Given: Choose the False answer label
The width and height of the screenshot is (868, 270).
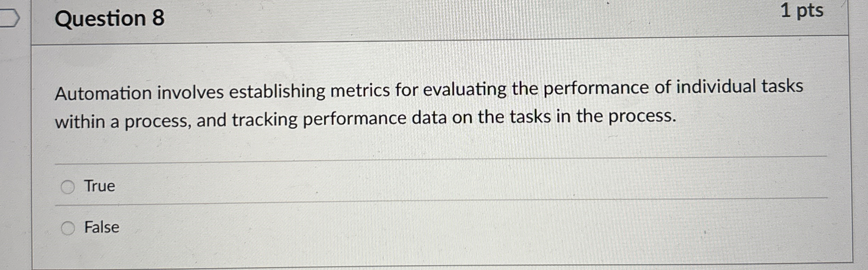Looking at the screenshot, I should click(102, 227).
